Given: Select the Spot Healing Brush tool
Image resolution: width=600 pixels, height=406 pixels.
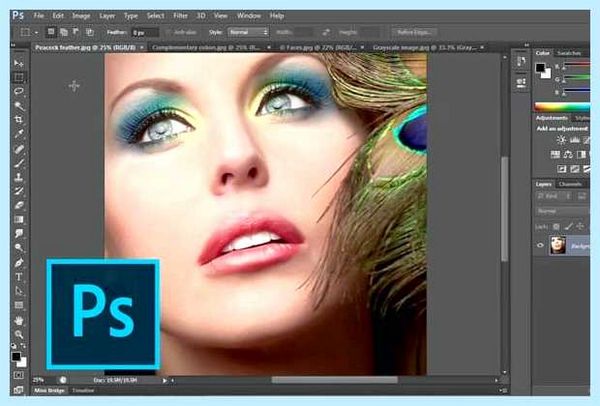Looking at the screenshot, I should pos(18,148).
